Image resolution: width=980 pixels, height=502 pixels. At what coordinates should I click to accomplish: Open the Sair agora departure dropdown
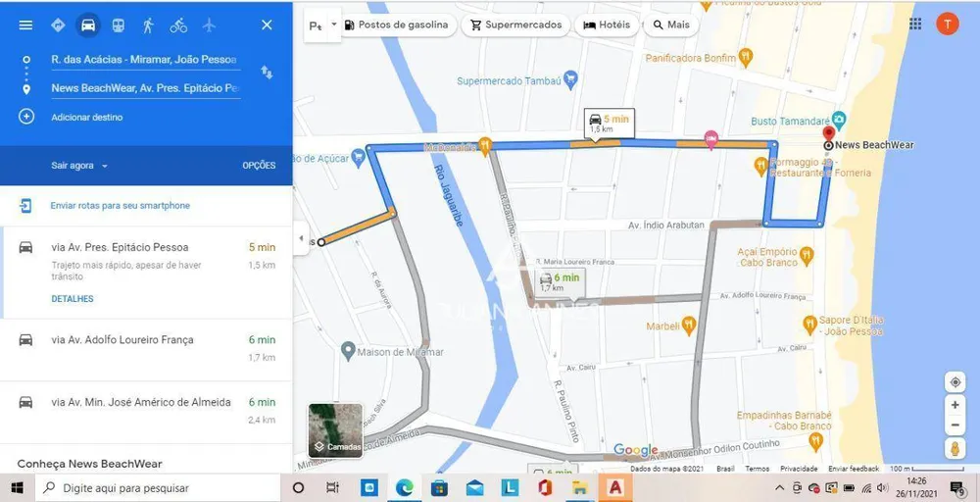[x=79, y=166]
